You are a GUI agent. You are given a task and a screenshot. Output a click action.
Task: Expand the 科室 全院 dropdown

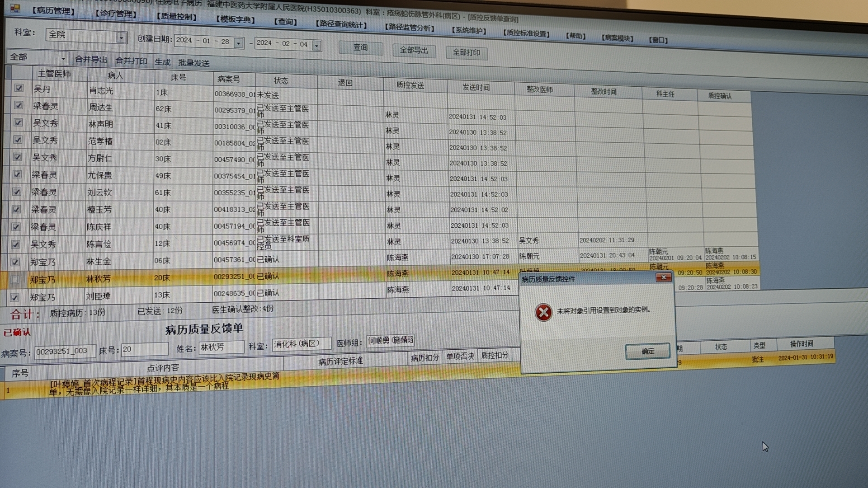click(121, 38)
